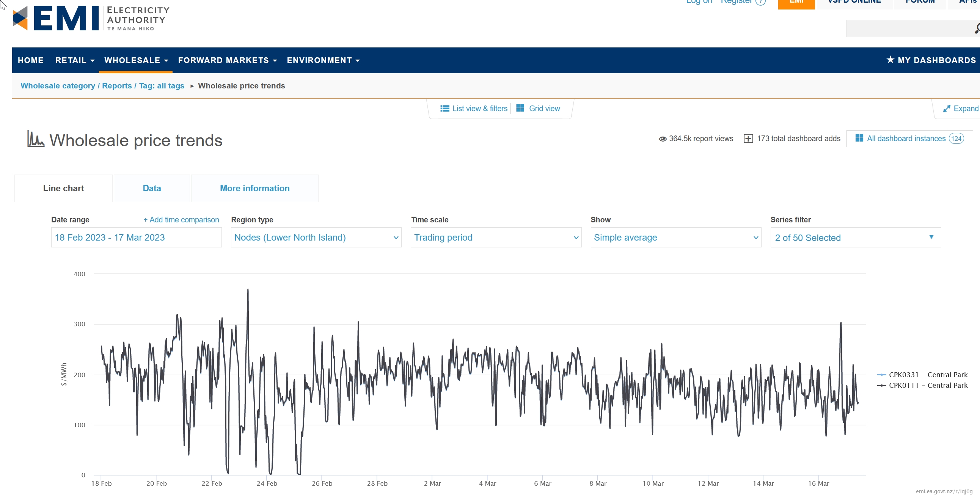Toggle CPK0331 Central Park legend series
Viewport: 980px width, 499px height.
tap(928, 375)
